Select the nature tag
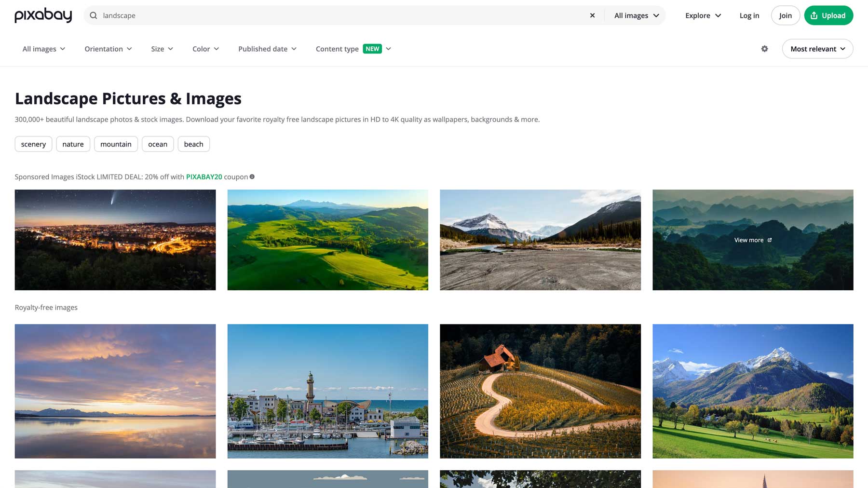Viewport: 868px width, 488px height. tap(73, 144)
